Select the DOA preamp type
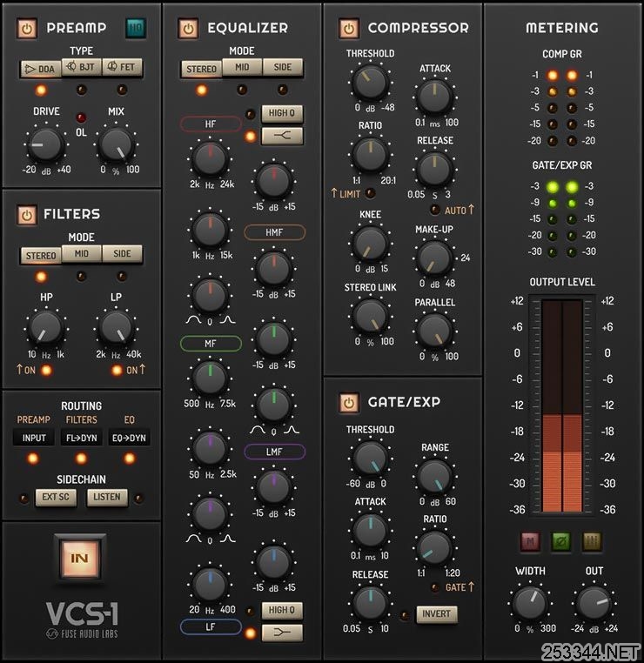Image resolution: width=644 pixels, height=663 pixels. [x=41, y=69]
